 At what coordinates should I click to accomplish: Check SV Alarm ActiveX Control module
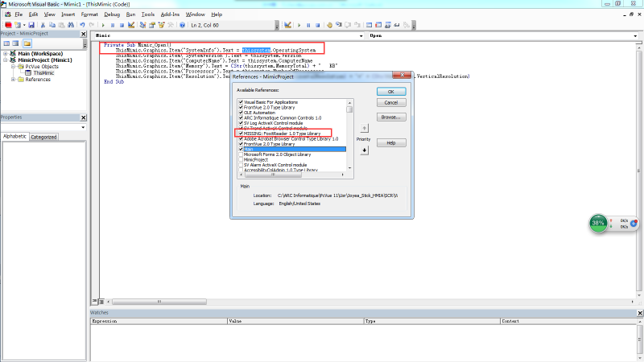[241, 165]
